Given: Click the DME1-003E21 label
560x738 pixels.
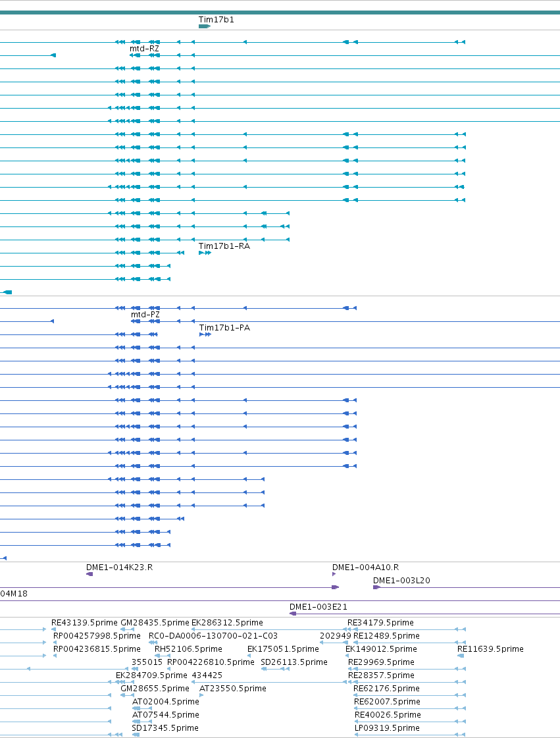Looking at the screenshot, I should (x=318, y=607).
